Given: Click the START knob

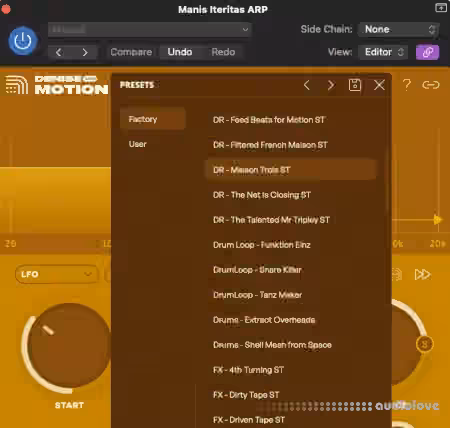Looking at the screenshot, I should [x=68, y=347].
